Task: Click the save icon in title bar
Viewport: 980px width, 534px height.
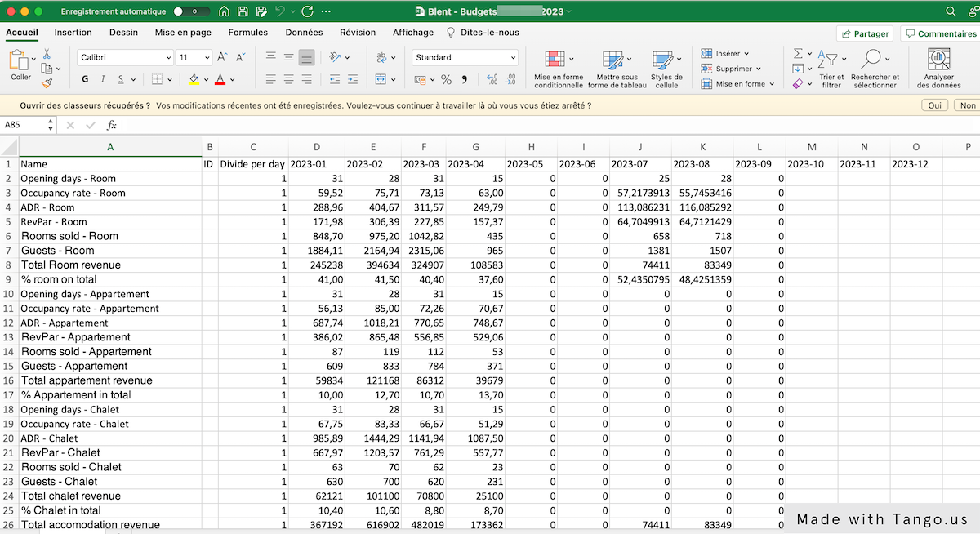Action: click(243, 12)
